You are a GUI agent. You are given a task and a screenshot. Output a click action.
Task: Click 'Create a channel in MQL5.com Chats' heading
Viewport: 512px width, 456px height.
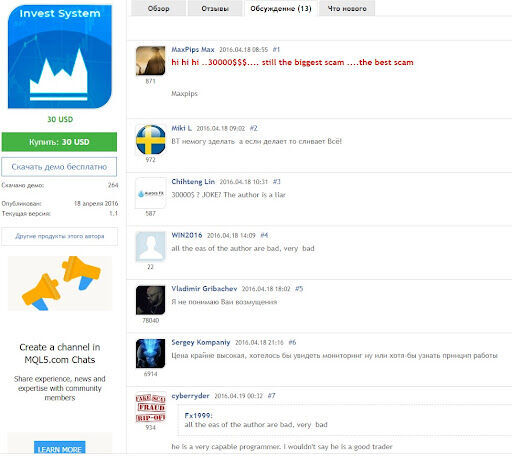tap(60, 353)
